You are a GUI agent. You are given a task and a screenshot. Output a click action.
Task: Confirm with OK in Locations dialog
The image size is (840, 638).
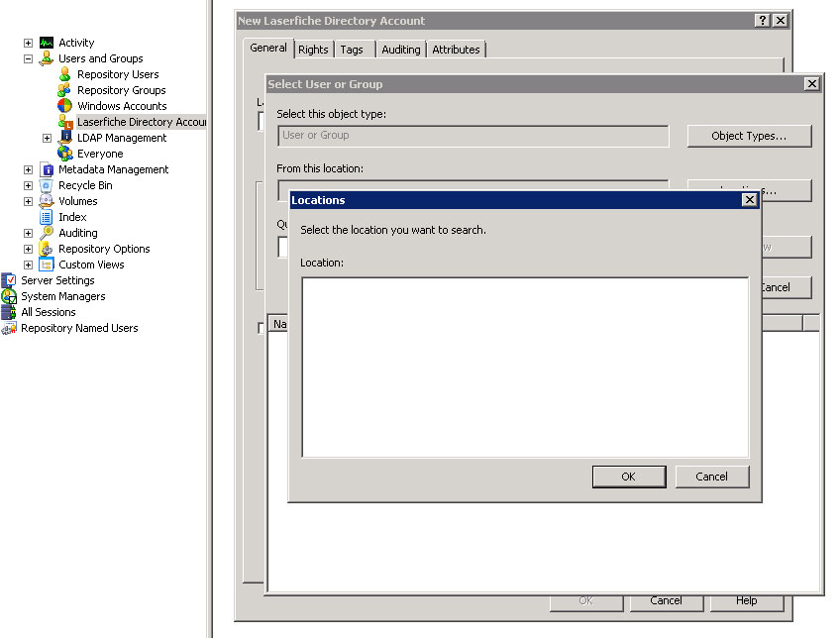tap(629, 477)
